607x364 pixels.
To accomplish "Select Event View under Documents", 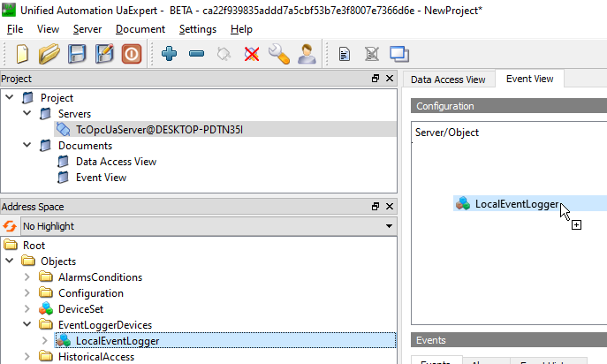I will 101,178.
